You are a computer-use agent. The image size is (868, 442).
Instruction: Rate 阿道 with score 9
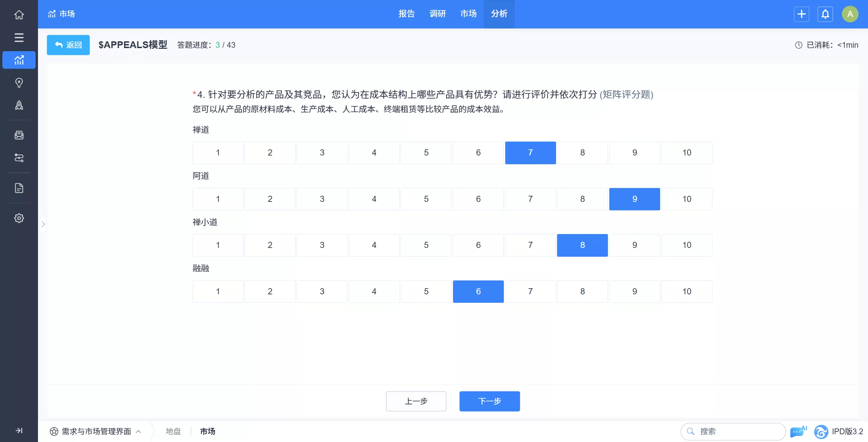tap(634, 199)
